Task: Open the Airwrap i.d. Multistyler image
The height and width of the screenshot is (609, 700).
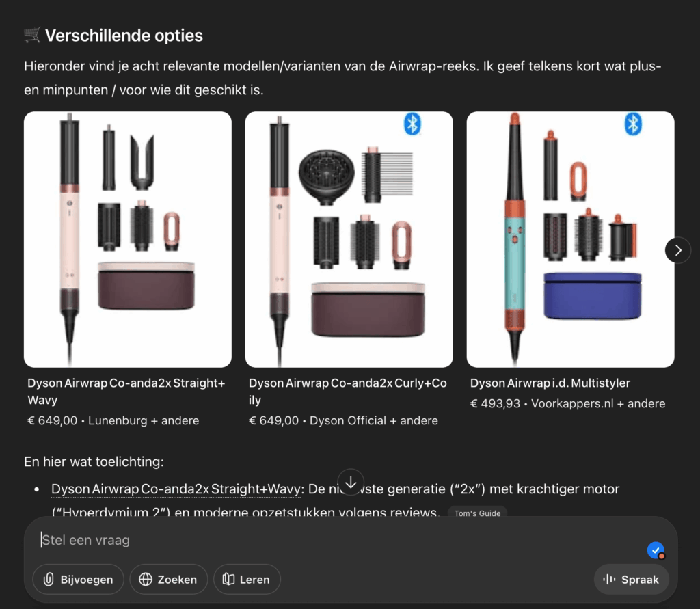Action: [571, 239]
